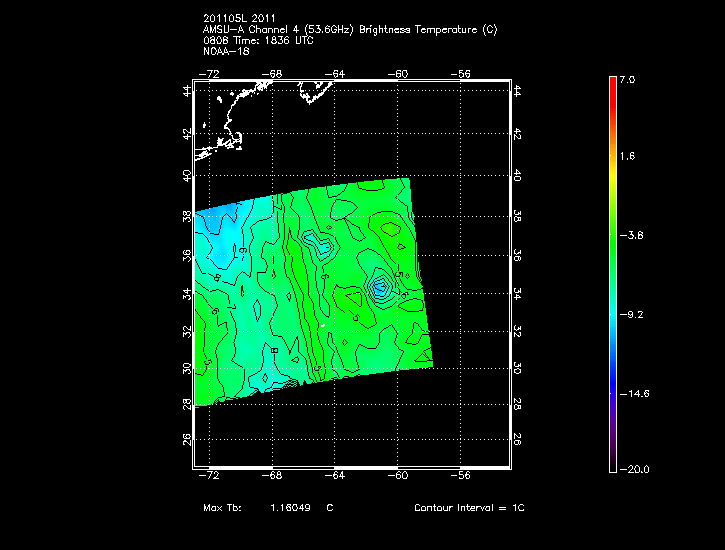Click the red top of the color bar
Screen dimensions: 725x550
pos(612,83)
